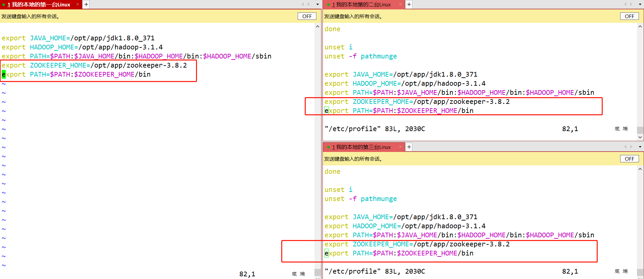Add a new tab in third Linux pane
Screen dimensions: 644x279
pos(409,147)
